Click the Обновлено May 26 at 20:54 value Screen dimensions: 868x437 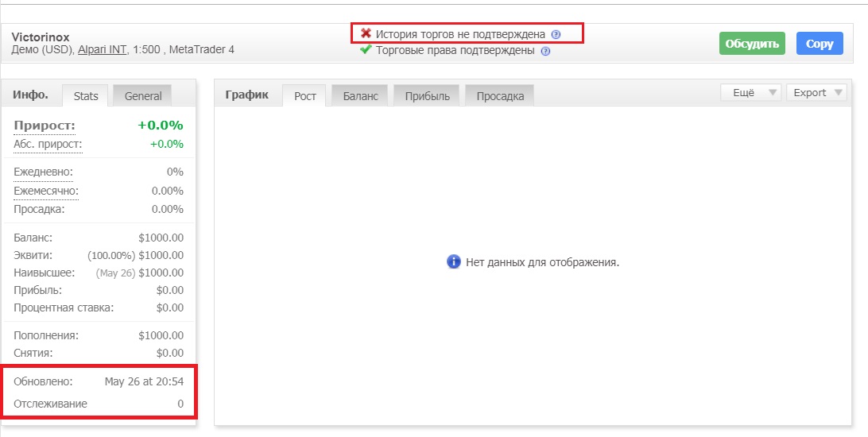pos(144,381)
